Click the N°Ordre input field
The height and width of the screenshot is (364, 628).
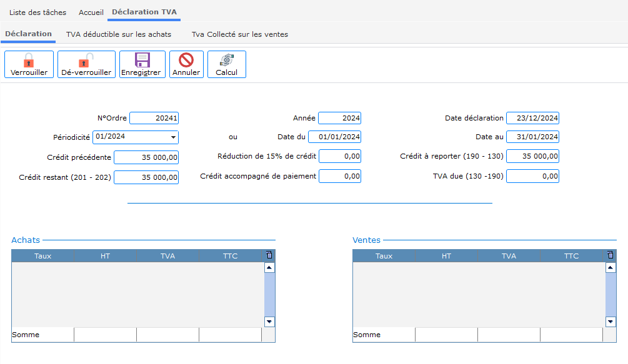(x=154, y=119)
